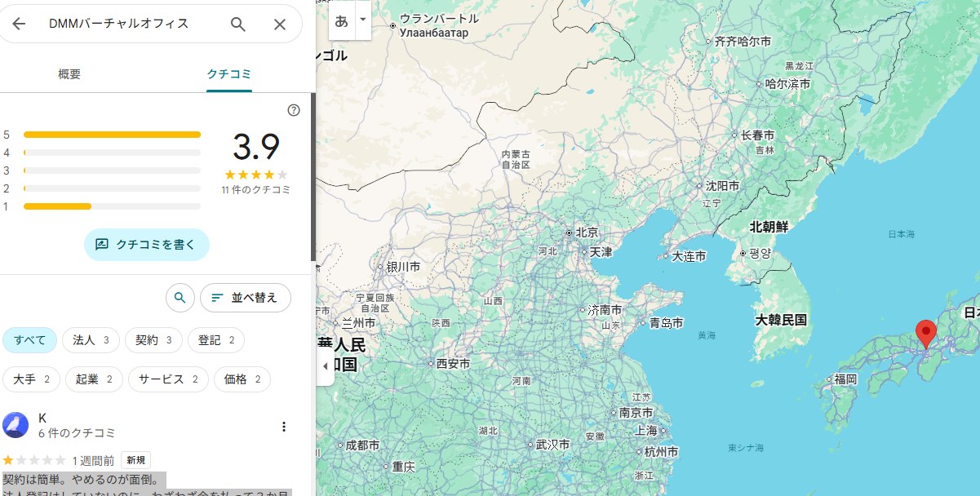
Task: Switch to the 概要 tab
Action: click(69, 74)
